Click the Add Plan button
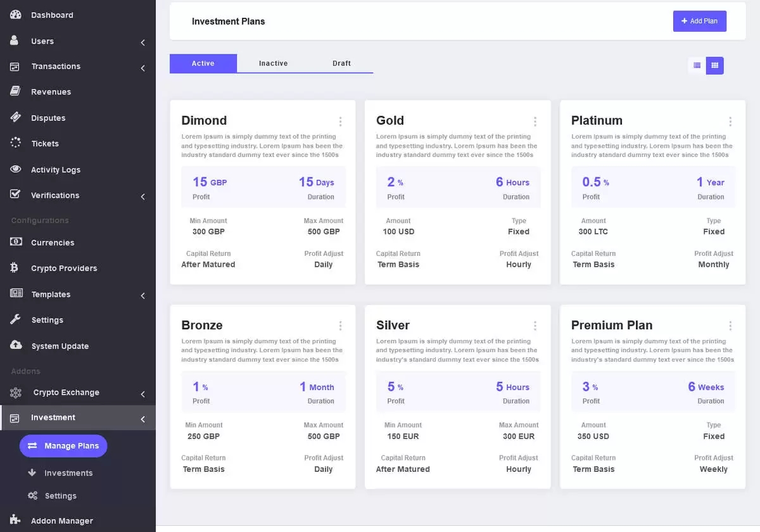This screenshot has height=532, width=760. (699, 21)
